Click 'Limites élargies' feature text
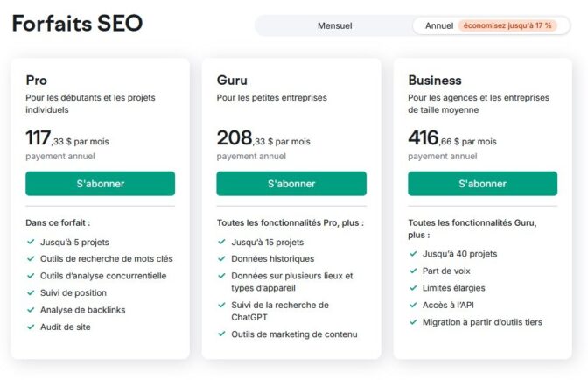Image resolution: width=588 pixels, height=380 pixels. 454,288
